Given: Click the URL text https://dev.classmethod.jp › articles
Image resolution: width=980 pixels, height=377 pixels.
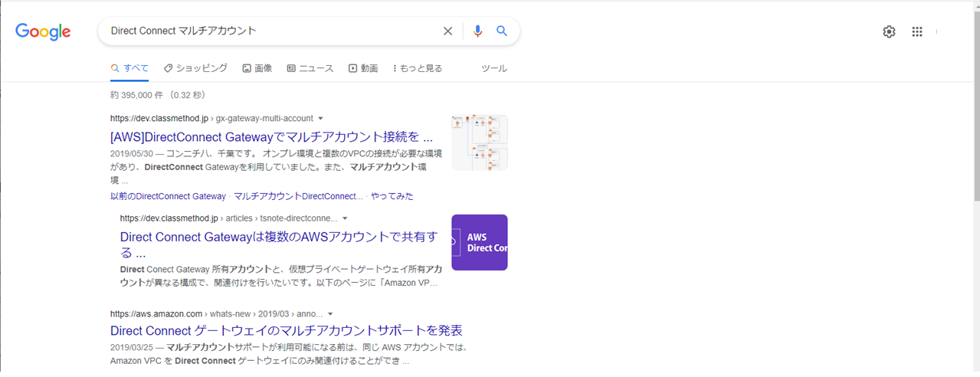Looking at the screenshot, I should tap(186, 218).
